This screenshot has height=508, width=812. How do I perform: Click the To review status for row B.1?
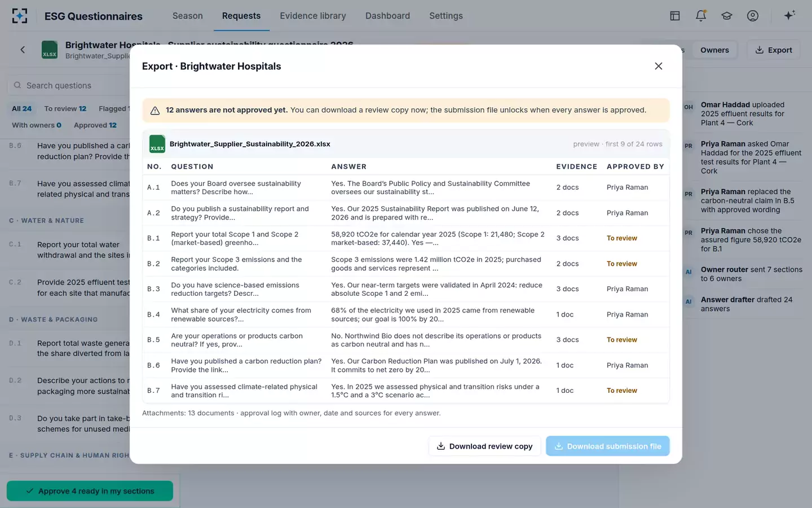(622, 238)
